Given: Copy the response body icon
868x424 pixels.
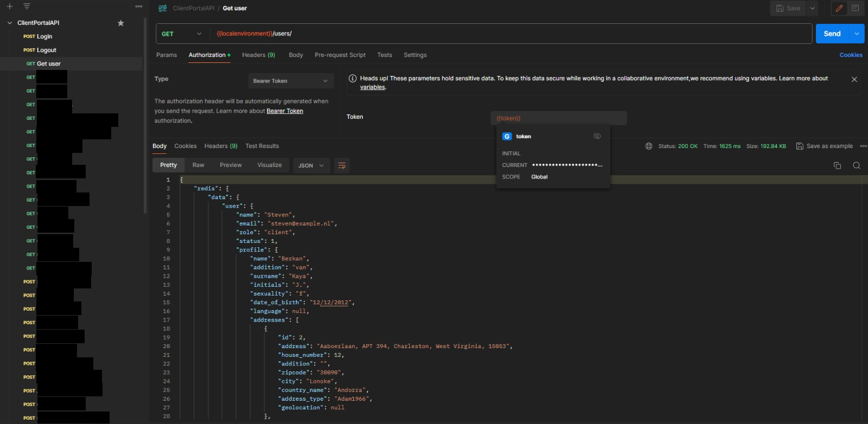Looking at the screenshot, I should (837, 165).
